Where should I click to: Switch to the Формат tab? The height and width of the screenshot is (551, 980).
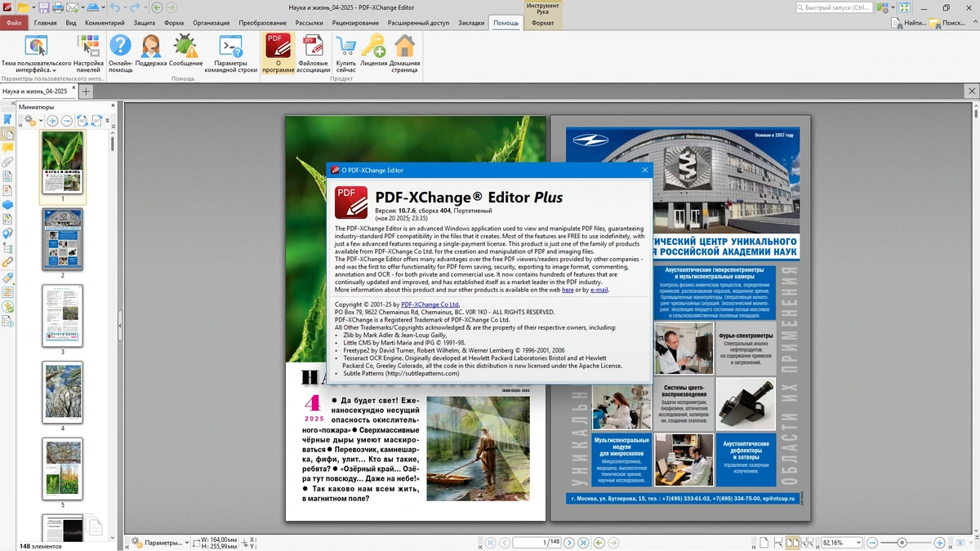pyautogui.click(x=542, y=23)
